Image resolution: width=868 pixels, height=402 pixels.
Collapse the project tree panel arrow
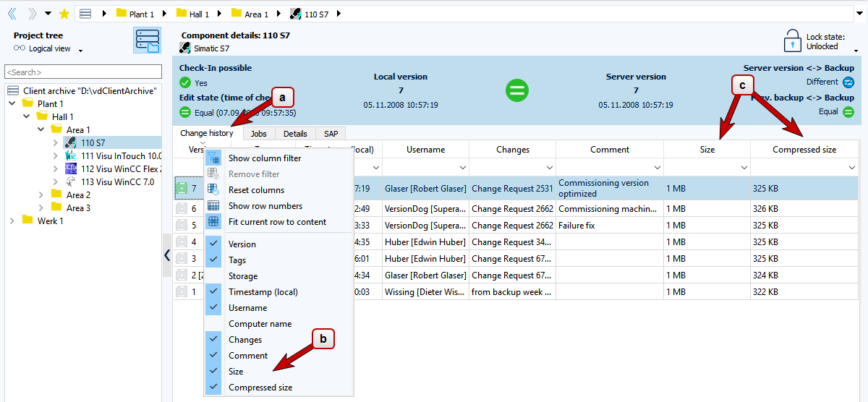(x=167, y=255)
